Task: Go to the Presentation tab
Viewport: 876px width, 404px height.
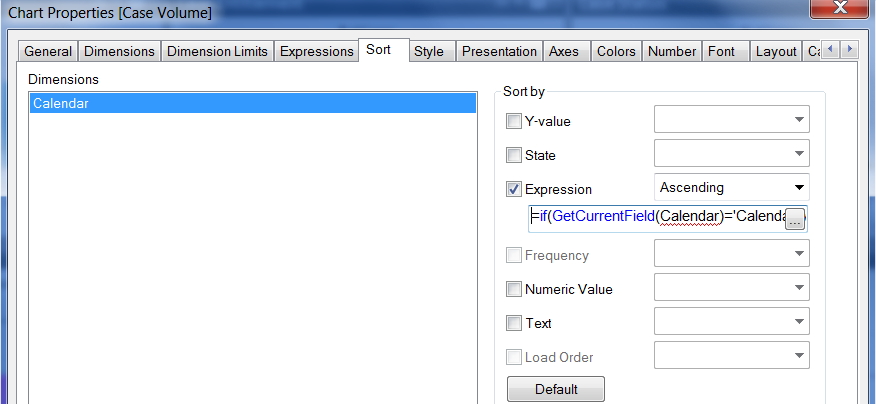Action: coord(499,51)
